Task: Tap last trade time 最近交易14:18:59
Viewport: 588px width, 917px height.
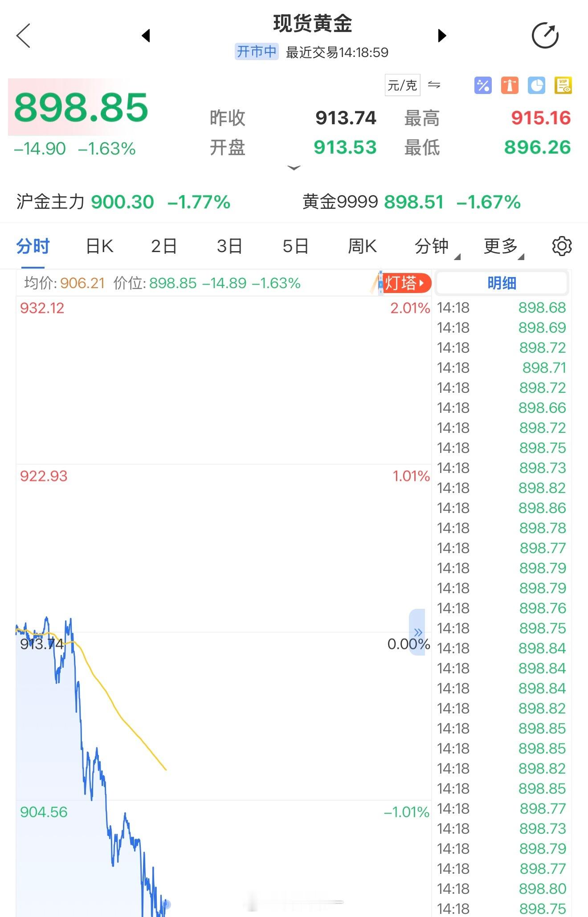Action: [337, 53]
